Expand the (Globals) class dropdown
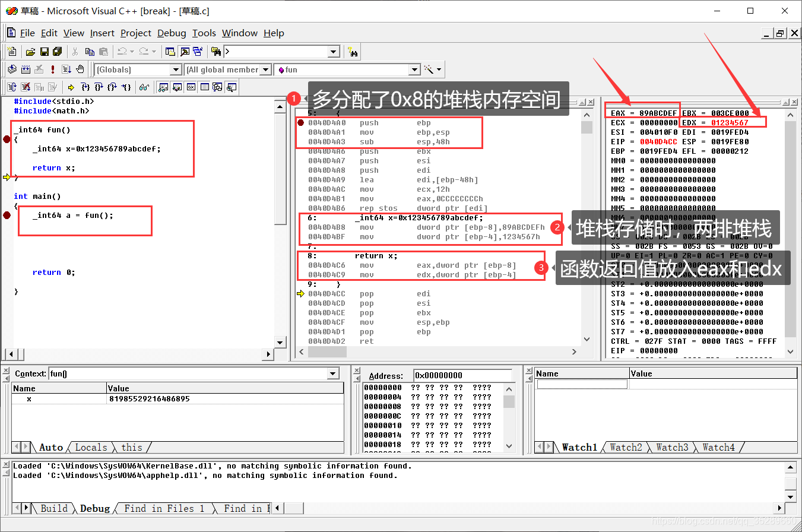 tap(176, 69)
